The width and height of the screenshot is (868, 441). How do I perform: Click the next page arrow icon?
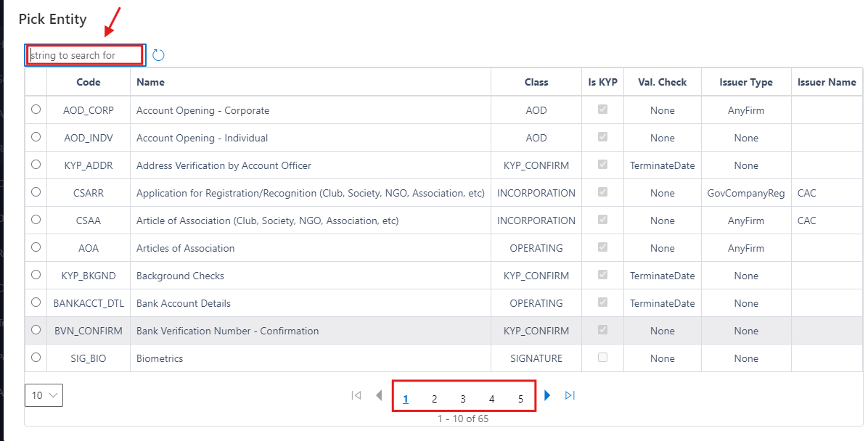click(x=548, y=395)
